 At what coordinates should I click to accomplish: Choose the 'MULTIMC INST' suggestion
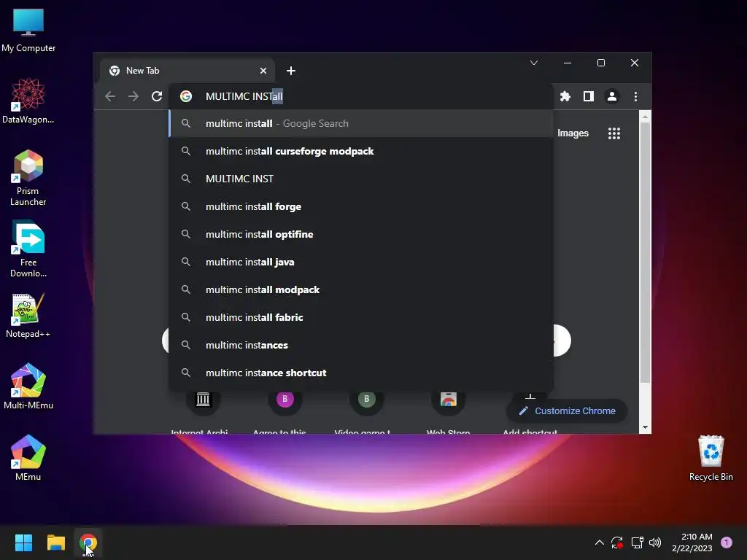pyautogui.click(x=361, y=179)
